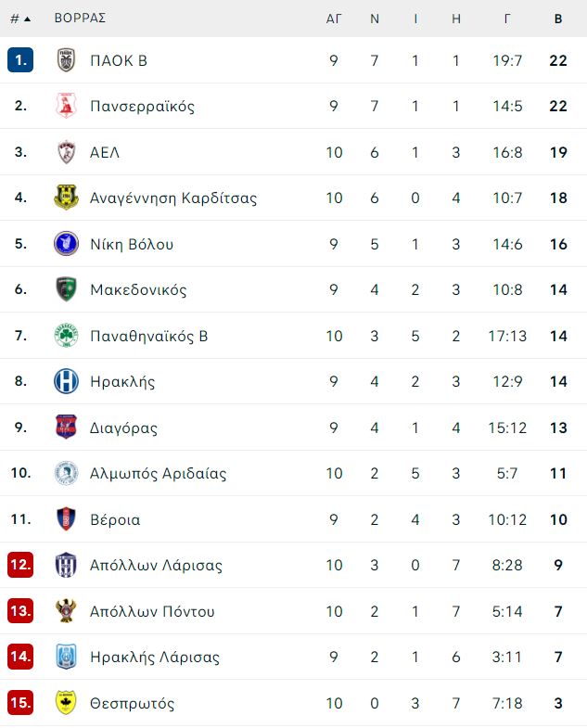Click the ΠΑΟΚ Β team crest

[66, 60]
